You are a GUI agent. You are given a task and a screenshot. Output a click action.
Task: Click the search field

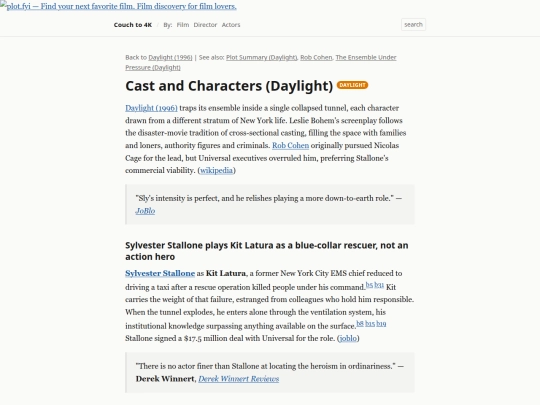coord(413,24)
